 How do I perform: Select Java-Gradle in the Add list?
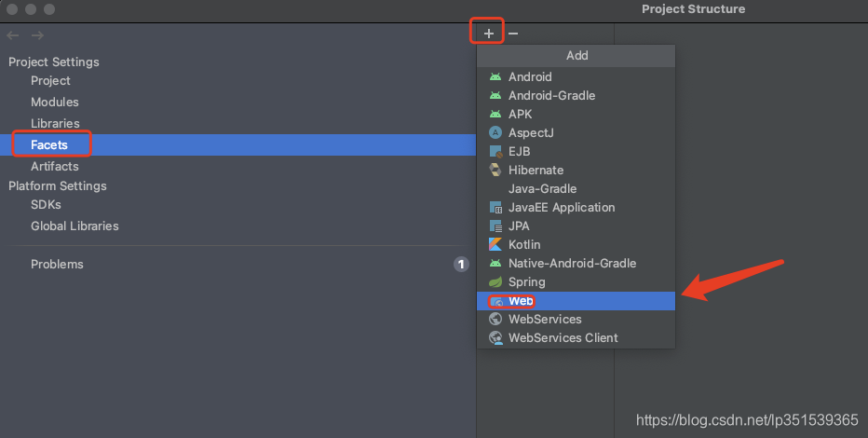576,189
